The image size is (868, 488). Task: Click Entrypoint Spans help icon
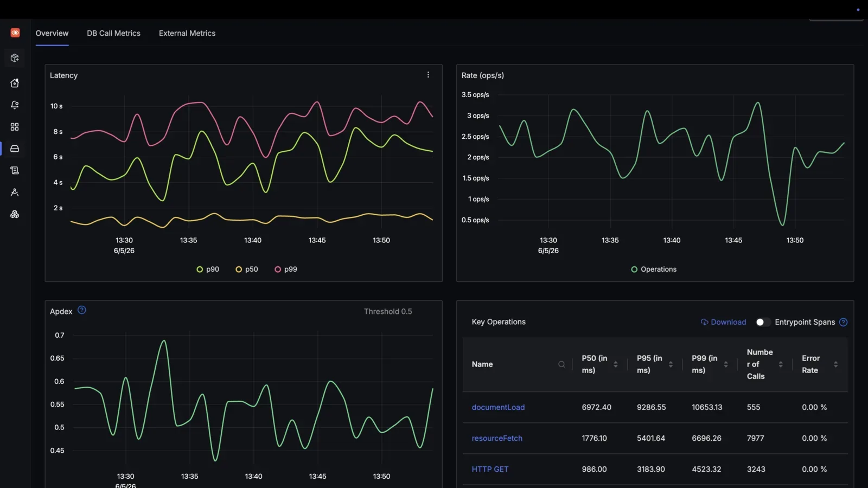point(843,322)
